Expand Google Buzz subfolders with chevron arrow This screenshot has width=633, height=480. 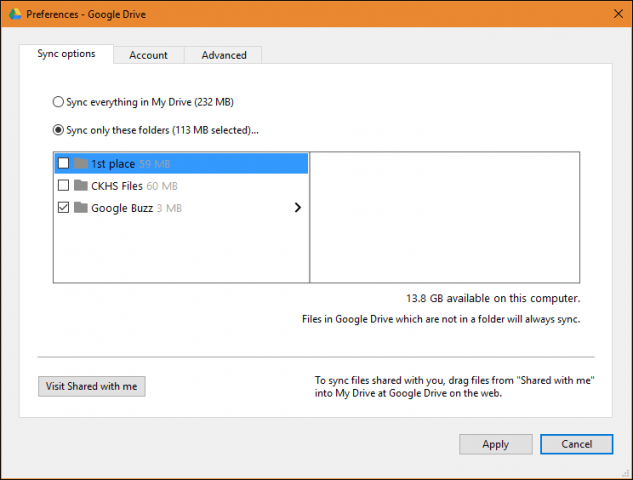pyautogui.click(x=298, y=208)
